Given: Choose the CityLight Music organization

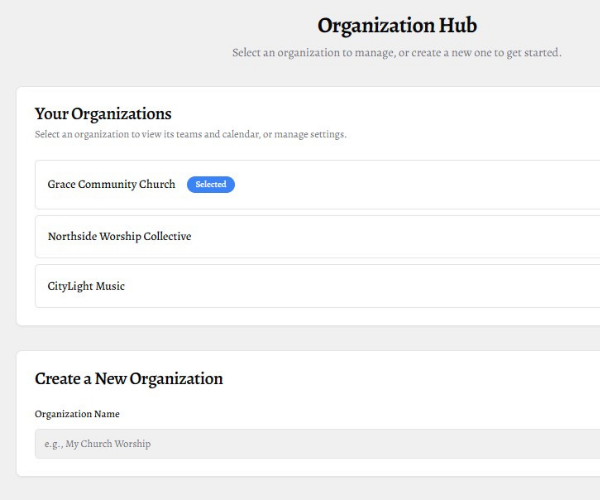Looking at the screenshot, I should [86, 287].
